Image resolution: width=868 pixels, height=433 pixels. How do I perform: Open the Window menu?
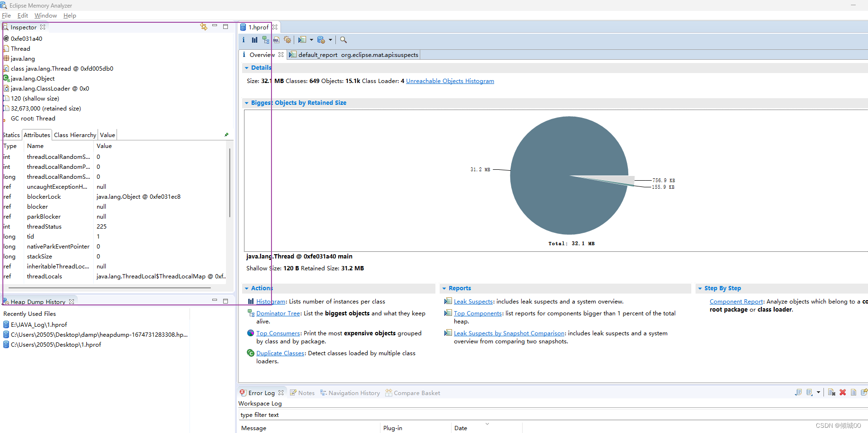pyautogui.click(x=45, y=16)
